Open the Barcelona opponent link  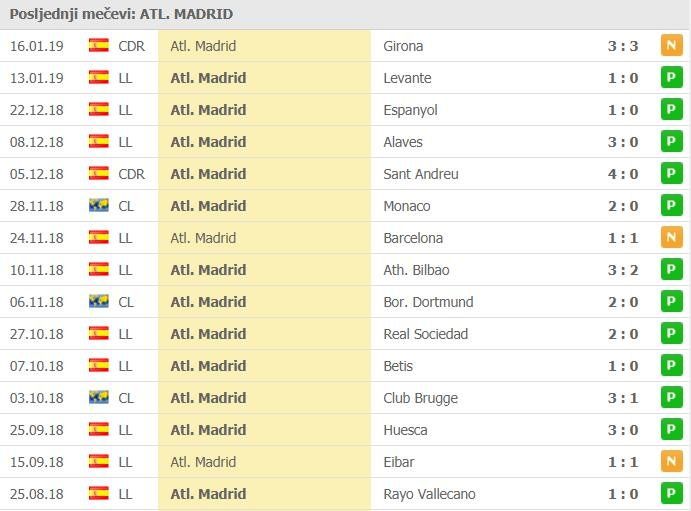click(x=413, y=238)
